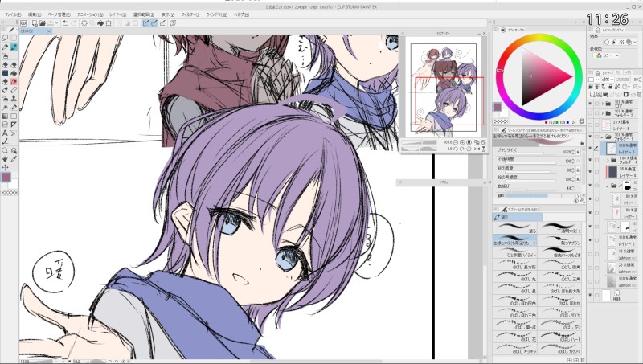The image size is (643, 364).
Task: Hide the レイヤー 2 layer
Action: [x=590, y=240]
